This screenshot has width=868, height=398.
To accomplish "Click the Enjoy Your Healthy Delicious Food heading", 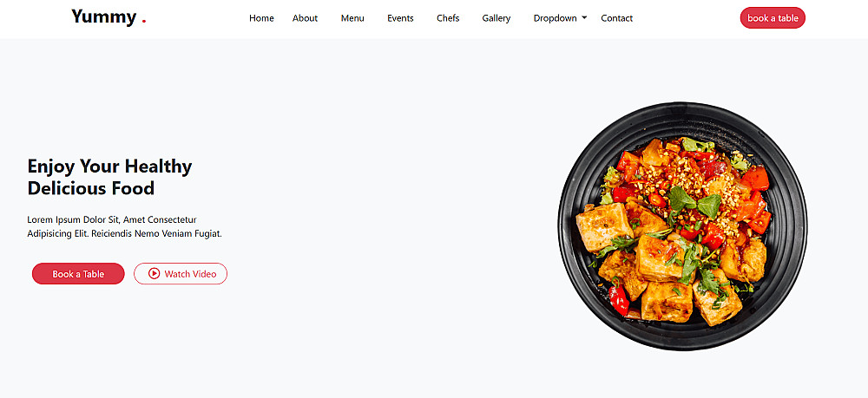I will point(109,177).
